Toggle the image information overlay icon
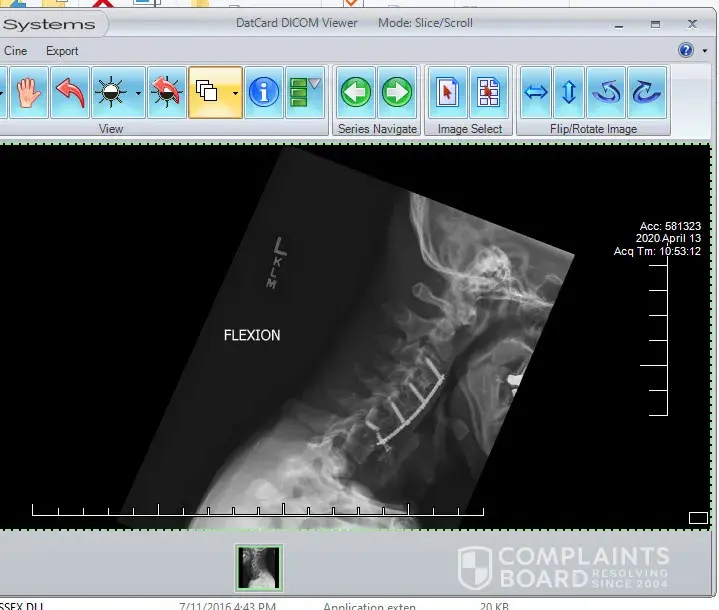Viewport: 719px width, 610px height. click(263, 93)
